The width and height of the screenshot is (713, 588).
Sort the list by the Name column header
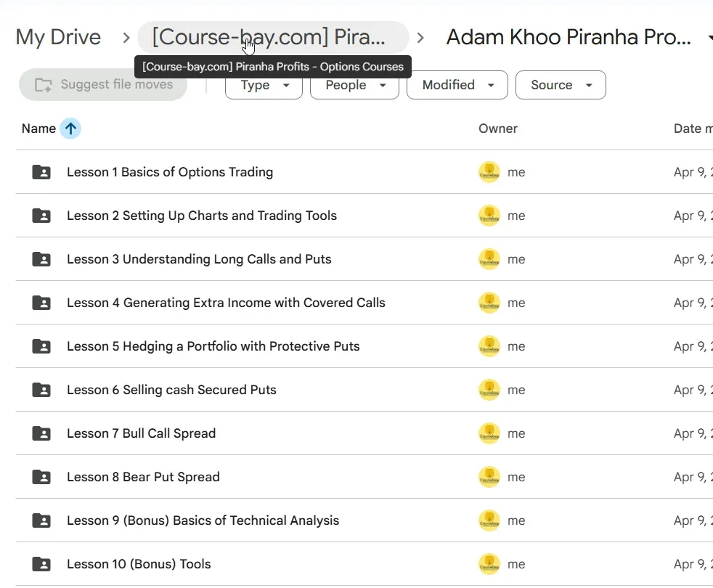[x=38, y=128]
